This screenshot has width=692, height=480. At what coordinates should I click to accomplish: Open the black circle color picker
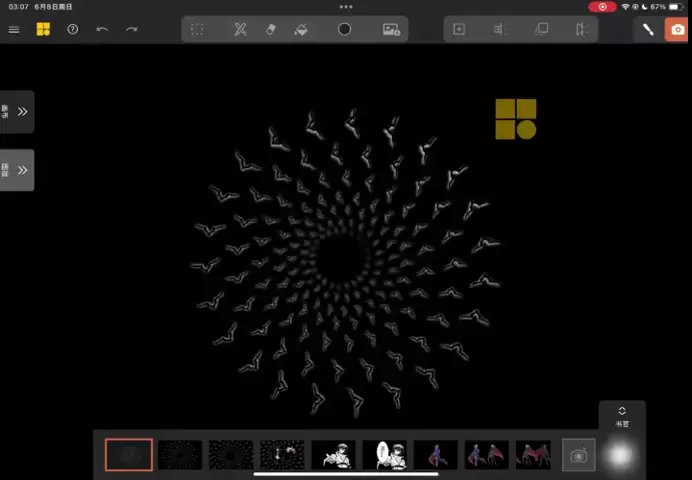coord(344,30)
